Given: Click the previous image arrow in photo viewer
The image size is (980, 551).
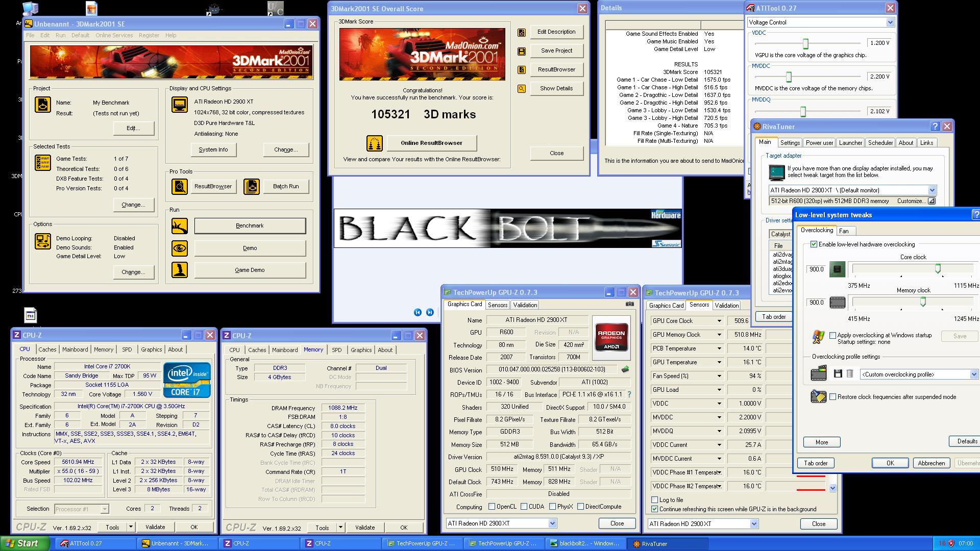Looking at the screenshot, I should (418, 312).
